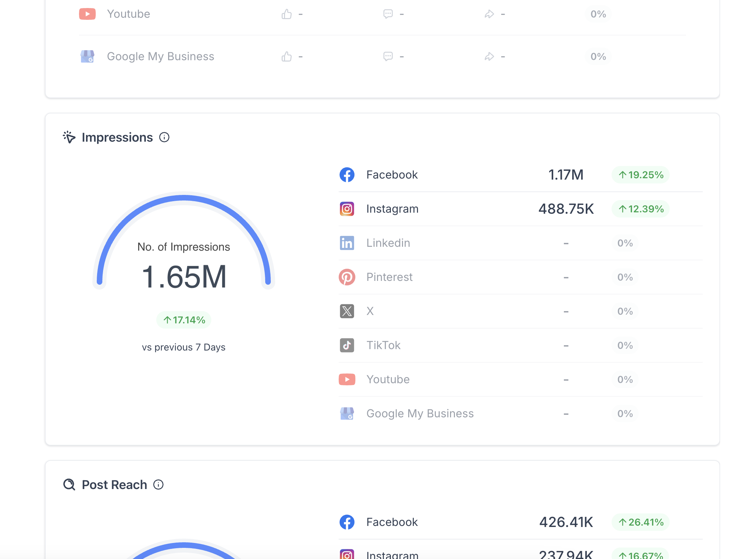Click the Instagram icon in Impressions list

347,209
